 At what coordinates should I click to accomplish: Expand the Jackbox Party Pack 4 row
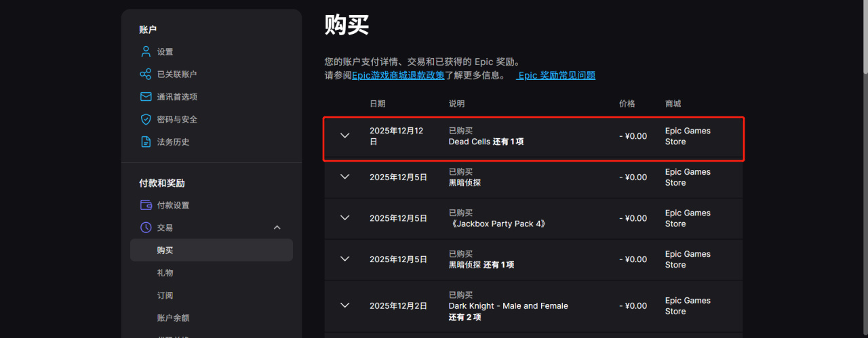tap(345, 218)
